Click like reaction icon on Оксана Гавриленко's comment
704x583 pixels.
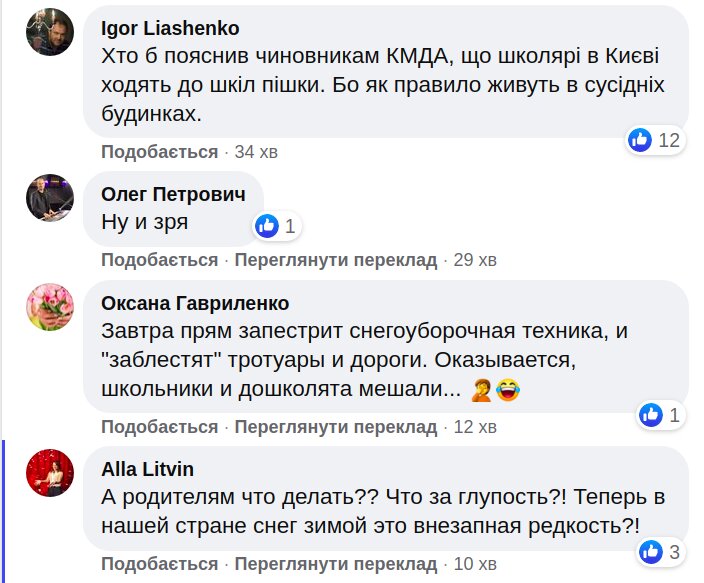(651, 414)
